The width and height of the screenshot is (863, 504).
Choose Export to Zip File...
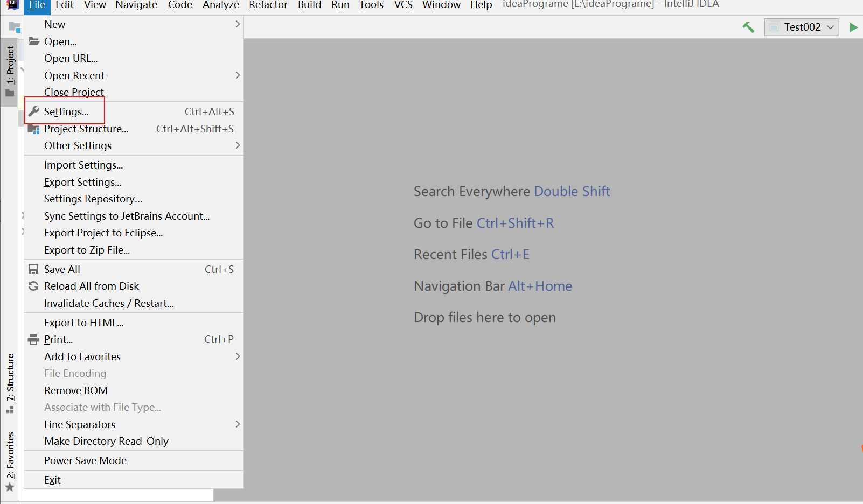134,250
